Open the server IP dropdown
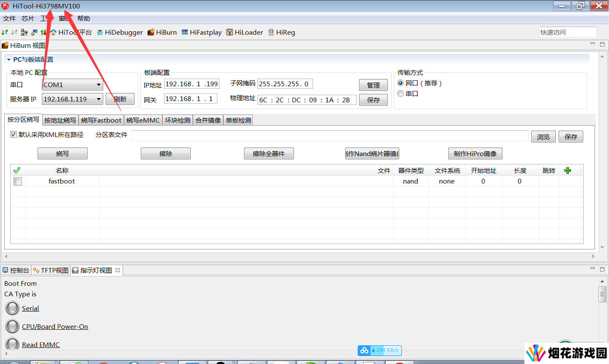Image resolution: width=609 pixels, height=364 pixels. point(72,99)
